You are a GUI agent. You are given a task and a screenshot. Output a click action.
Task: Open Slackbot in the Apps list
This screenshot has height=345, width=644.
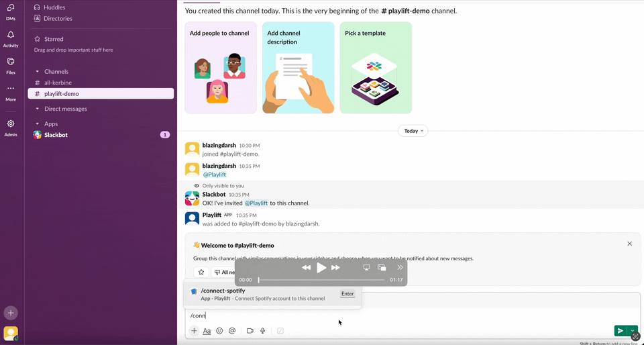56,135
